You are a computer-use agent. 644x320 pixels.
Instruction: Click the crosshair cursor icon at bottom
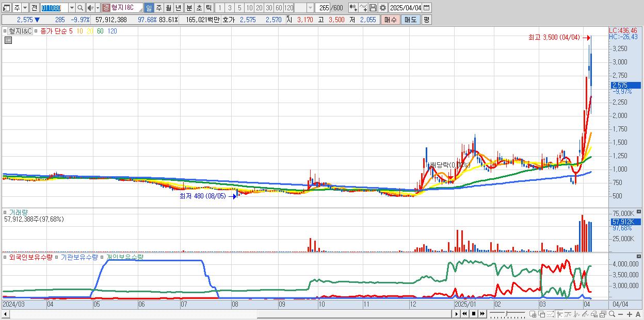[x=559, y=314]
